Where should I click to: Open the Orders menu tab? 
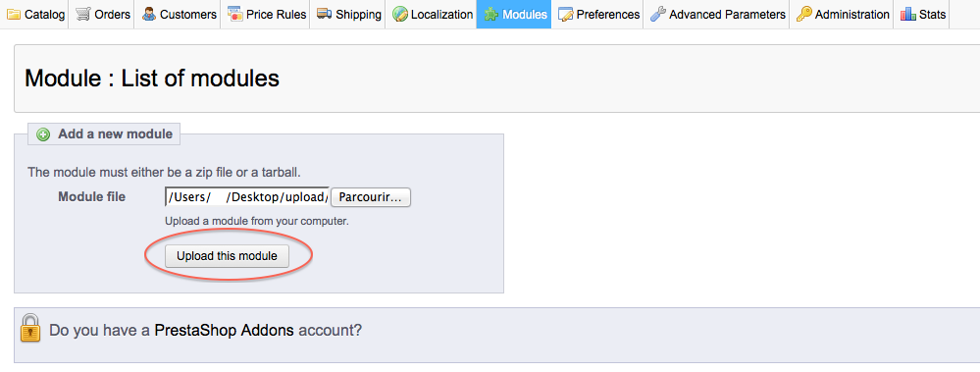tap(103, 15)
